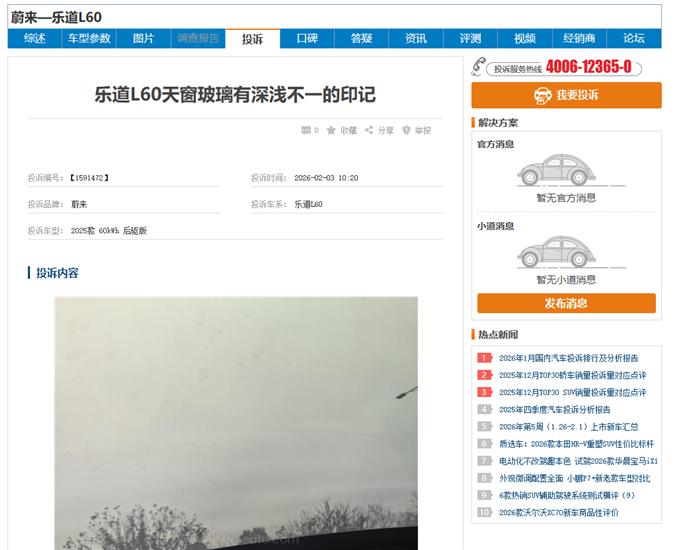This screenshot has width=700, height=550.
Task: Go to the 经销商 tab
Action: click(x=579, y=38)
